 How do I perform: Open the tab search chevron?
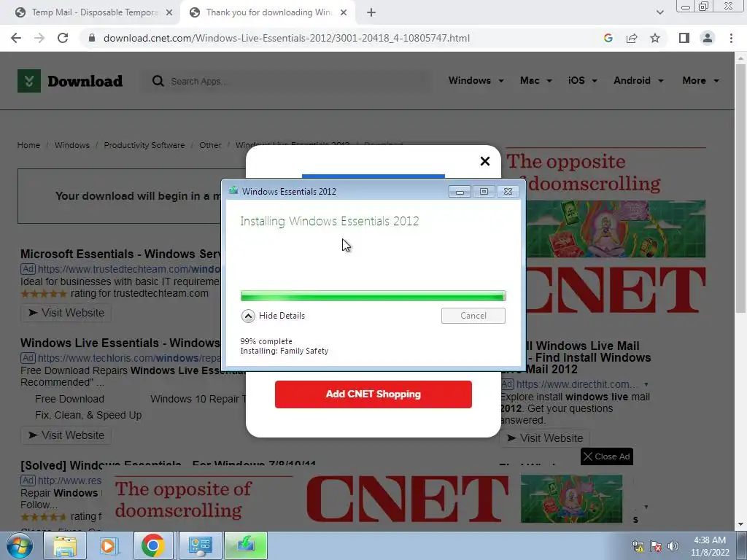click(x=659, y=12)
